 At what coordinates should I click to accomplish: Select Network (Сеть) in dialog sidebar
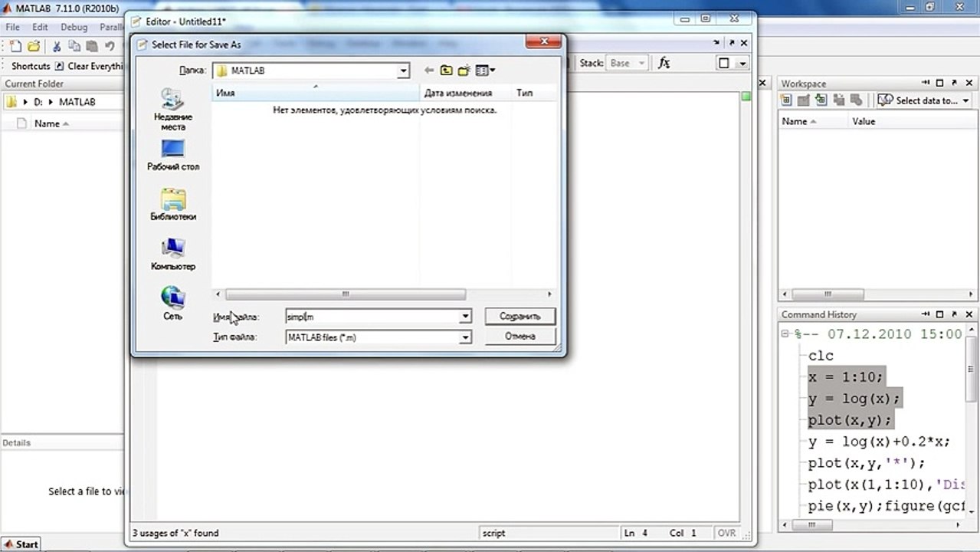[x=173, y=303]
